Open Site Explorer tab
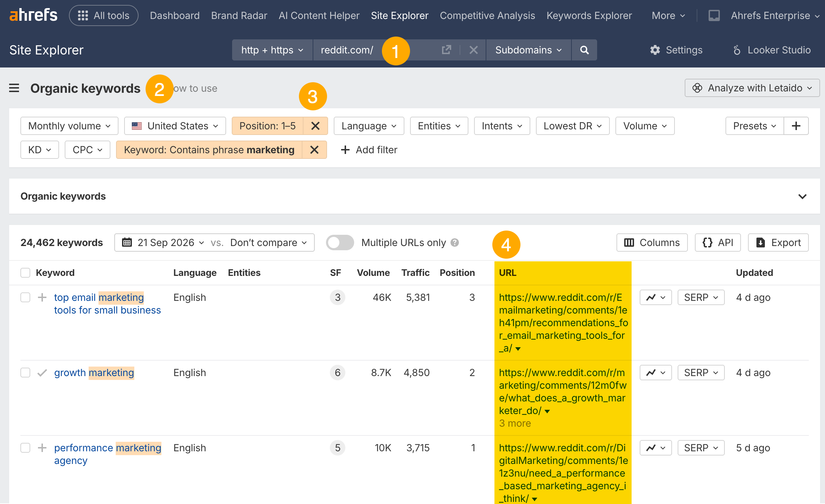 (x=400, y=15)
